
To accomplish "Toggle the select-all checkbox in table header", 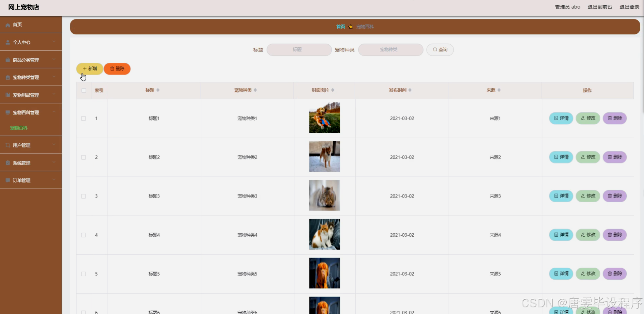I will click(84, 91).
